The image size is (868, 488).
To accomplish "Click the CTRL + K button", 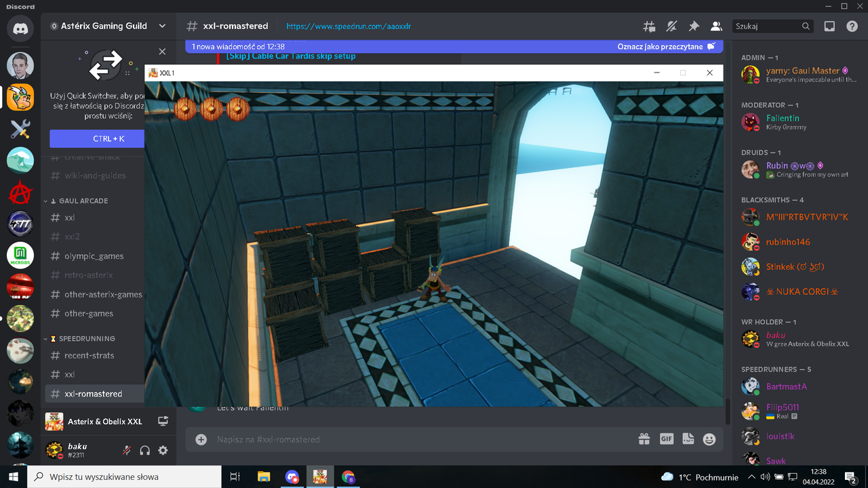I will 97,139.
